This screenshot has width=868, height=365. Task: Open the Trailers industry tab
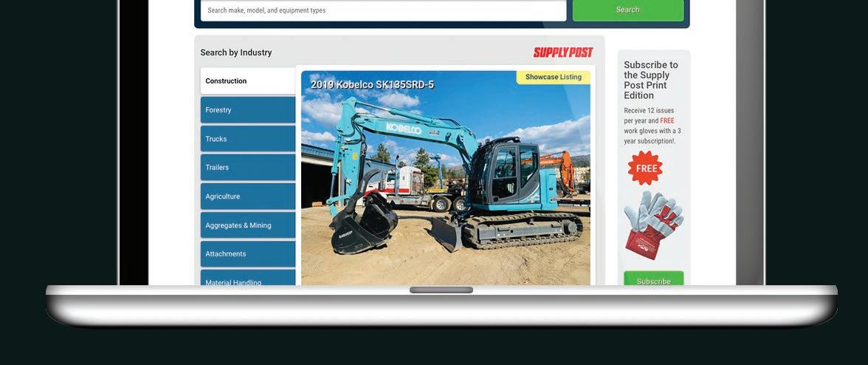click(247, 167)
